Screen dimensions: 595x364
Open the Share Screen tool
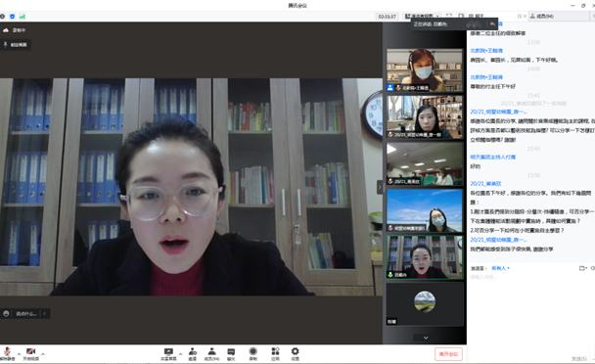coord(168,354)
